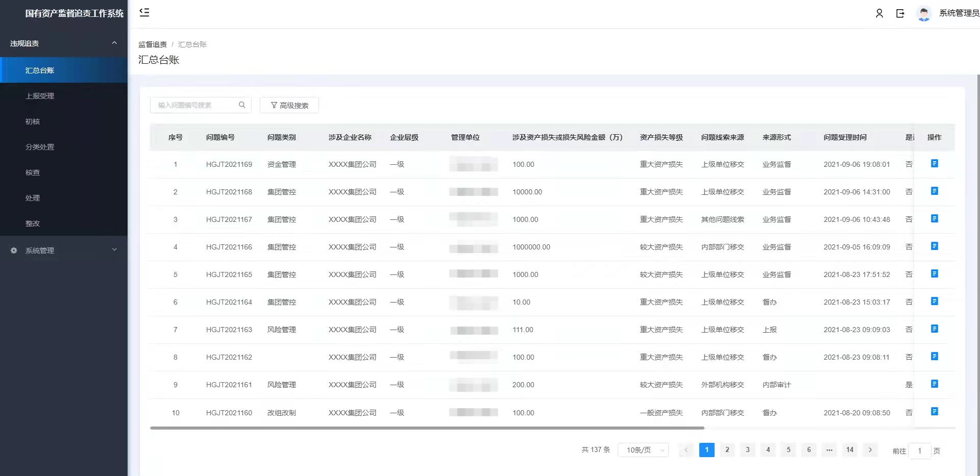
Task: Click the 系统管理 gear icon
Action: pyautogui.click(x=14, y=250)
